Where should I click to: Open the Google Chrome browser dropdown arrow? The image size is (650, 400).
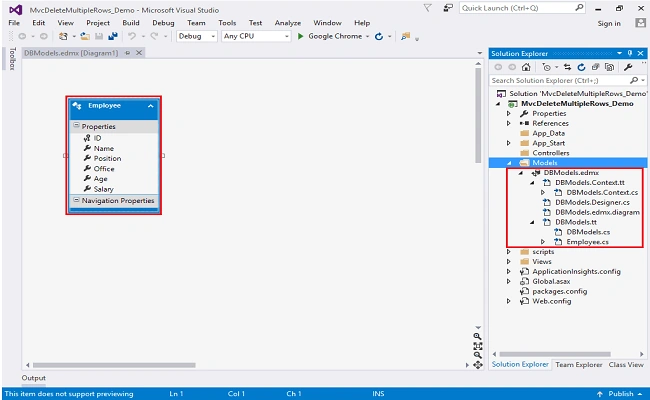367,36
